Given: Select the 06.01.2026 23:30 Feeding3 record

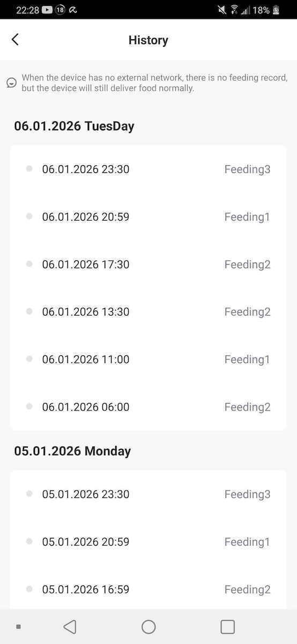Looking at the screenshot, I should (148, 169).
